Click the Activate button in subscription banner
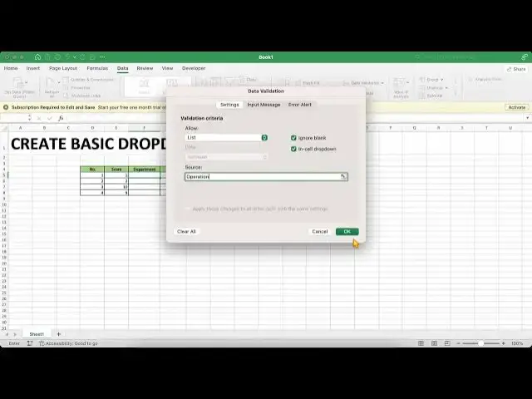The width and height of the screenshot is (532, 399). tap(517, 107)
